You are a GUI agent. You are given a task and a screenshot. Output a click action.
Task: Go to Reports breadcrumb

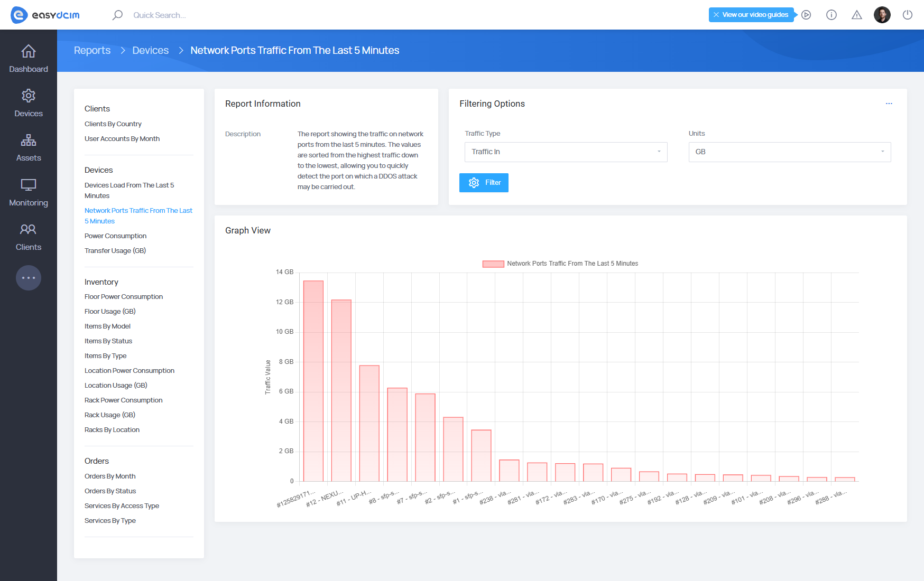coord(92,51)
